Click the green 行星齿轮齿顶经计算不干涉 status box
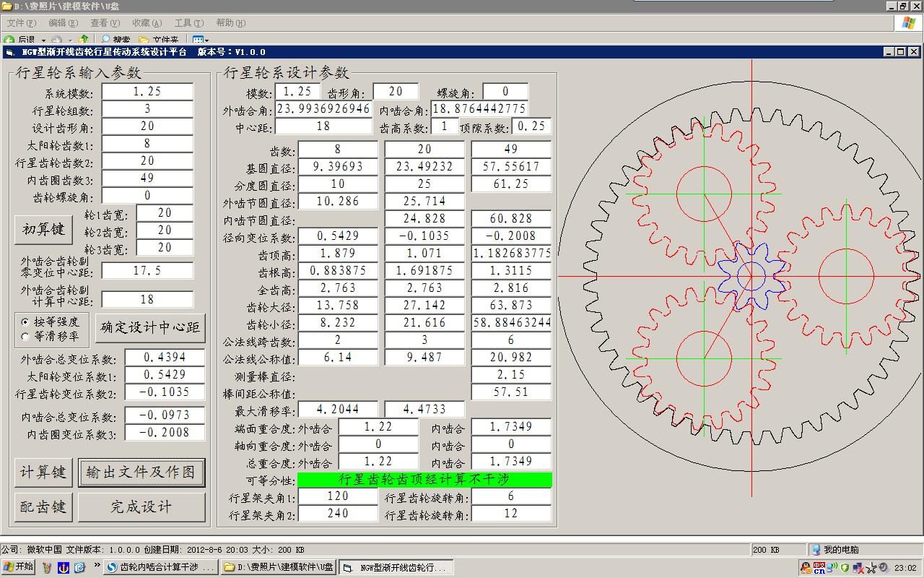 424,479
